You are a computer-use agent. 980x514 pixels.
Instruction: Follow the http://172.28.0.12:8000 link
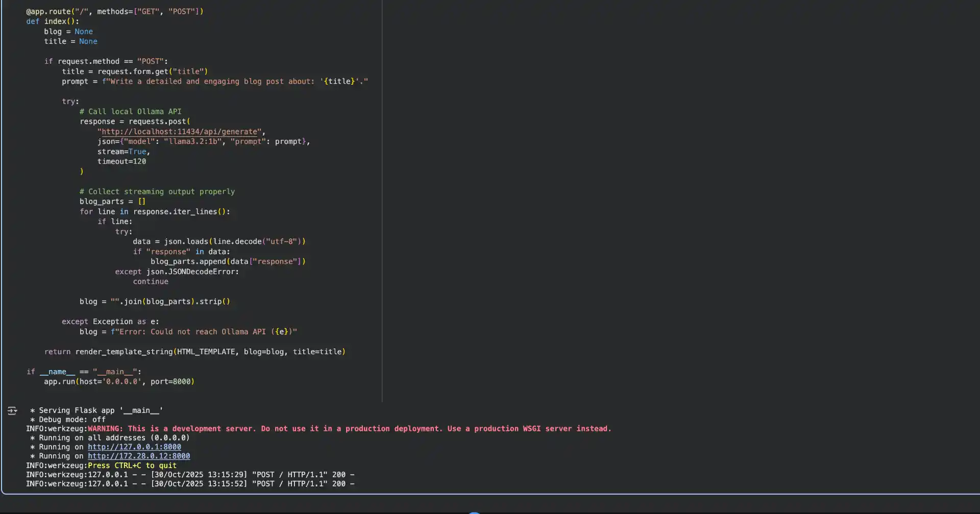[x=138, y=456]
